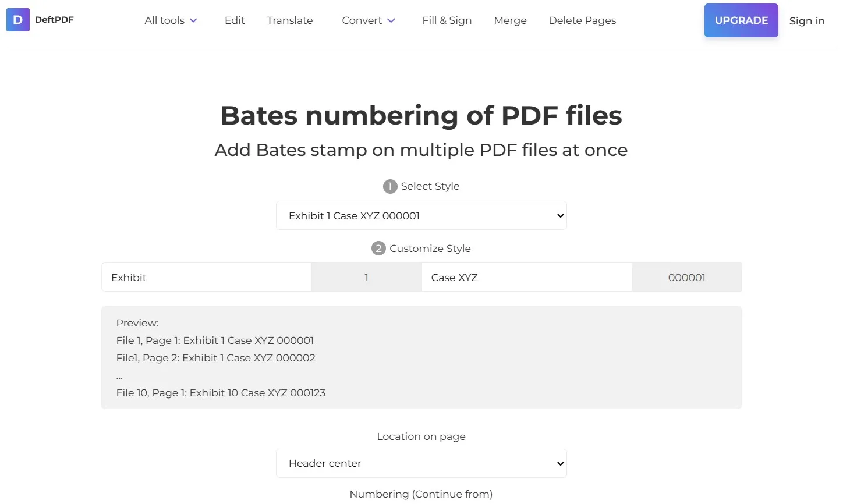Click the Customize Style step indicator
Image resolution: width=843 pixels, height=504 pixels.
(x=379, y=248)
